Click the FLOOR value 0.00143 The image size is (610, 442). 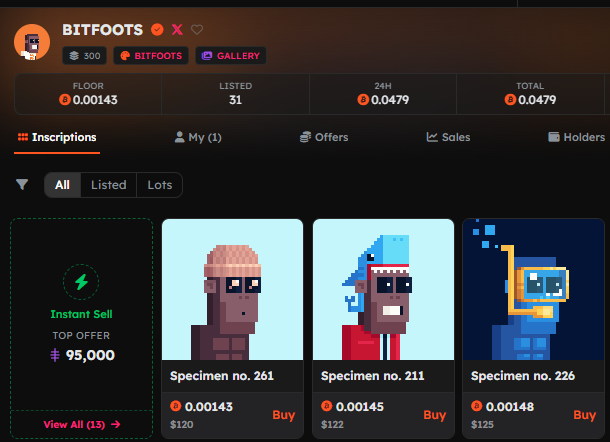tap(95, 100)
